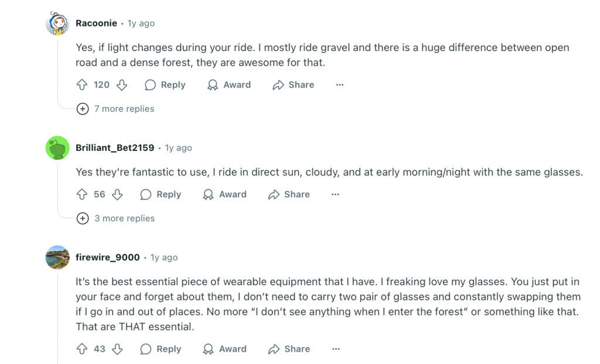600x364 pixels.
Task: Reply to firewire_9000's comment
Action: 161,349
